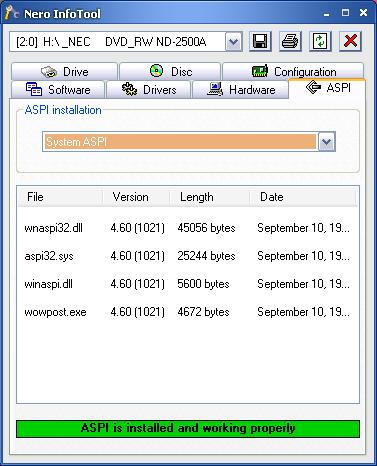Expand the drive selection dropdown arrow

(x=234, y=42)
